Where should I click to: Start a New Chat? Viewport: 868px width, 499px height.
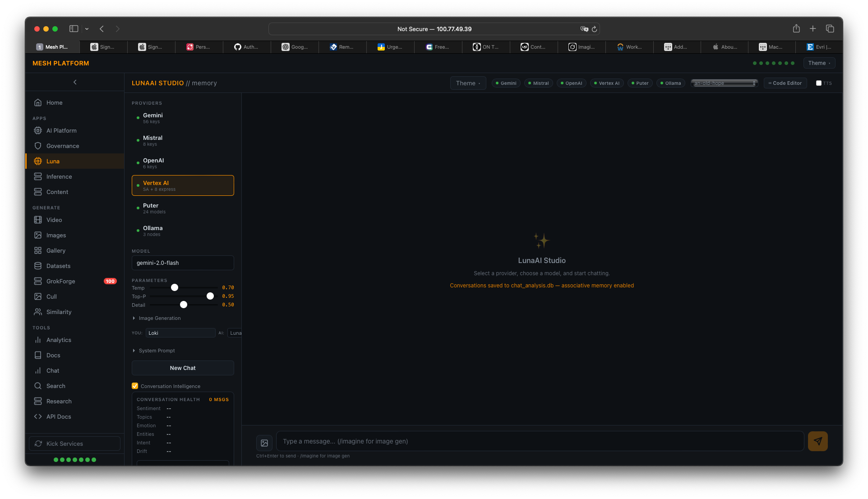pos(182,368)
